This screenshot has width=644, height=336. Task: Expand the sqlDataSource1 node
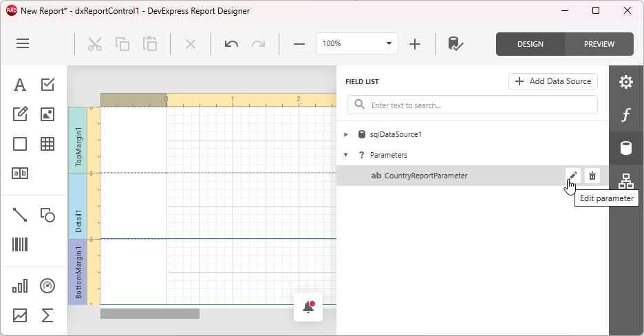tap(346, 134)
